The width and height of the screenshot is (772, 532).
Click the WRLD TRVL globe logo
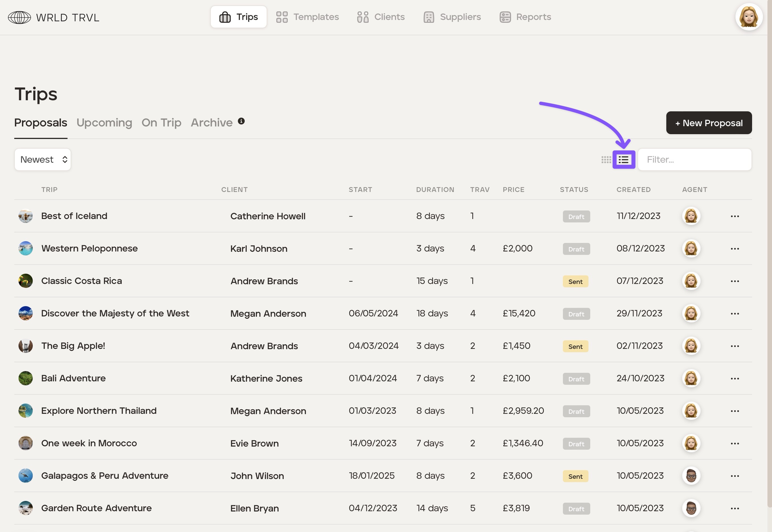19,17
